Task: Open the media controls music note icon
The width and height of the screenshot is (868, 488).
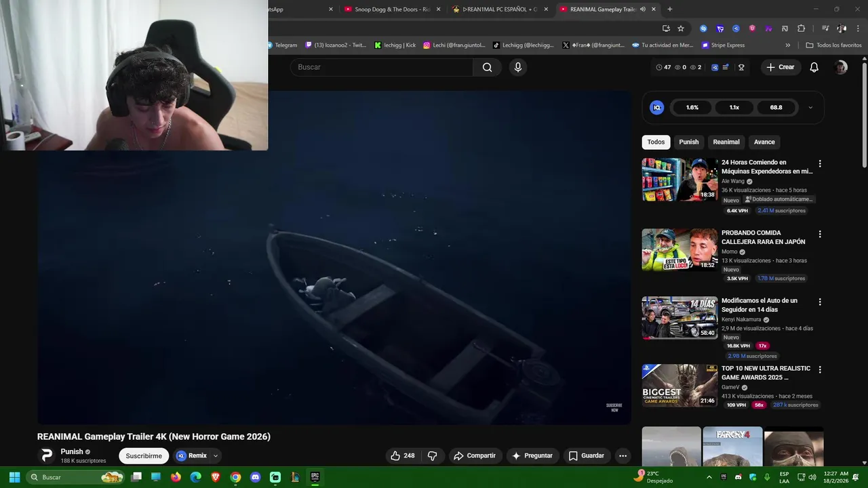Action: click(x=825, y=28)
